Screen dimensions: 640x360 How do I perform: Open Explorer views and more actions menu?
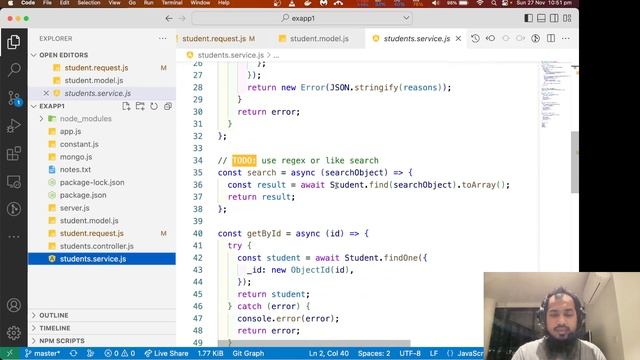[x=162, y=38]
